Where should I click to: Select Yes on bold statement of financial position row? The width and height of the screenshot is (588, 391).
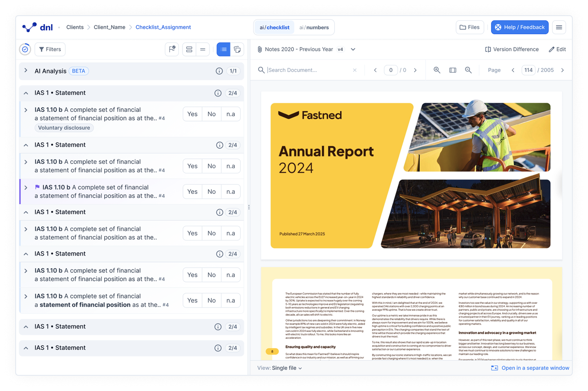pyautogui.click(x=192, y=300)
